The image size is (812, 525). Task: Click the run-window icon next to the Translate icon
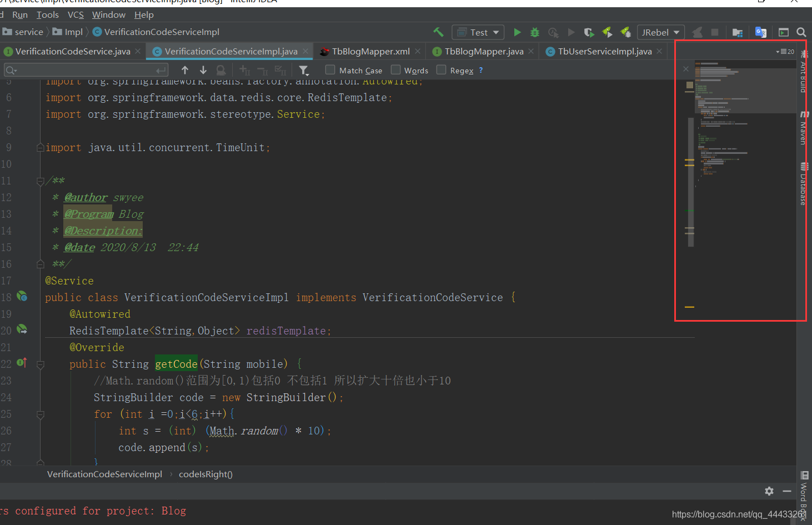click(784, 32)
